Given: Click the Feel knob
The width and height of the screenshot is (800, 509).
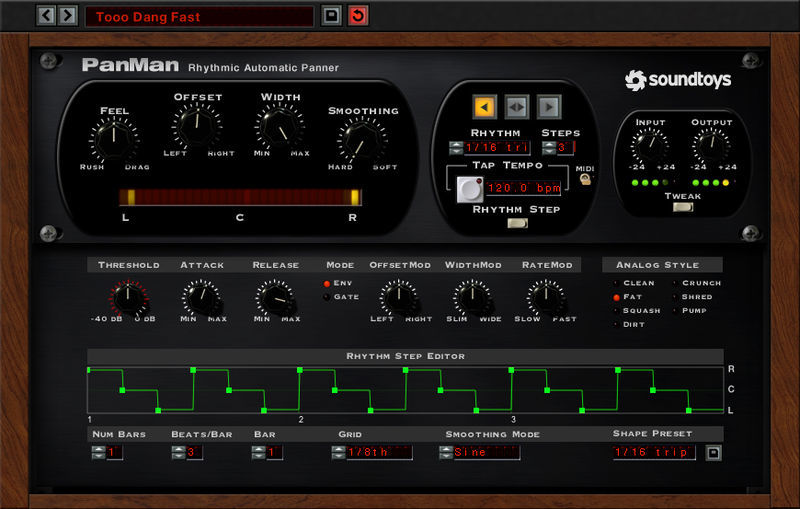Looking at the screenshot, I should click(114, 140).
